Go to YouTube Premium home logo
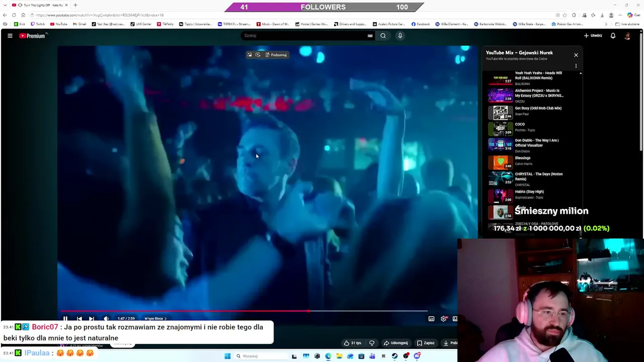 33,36
